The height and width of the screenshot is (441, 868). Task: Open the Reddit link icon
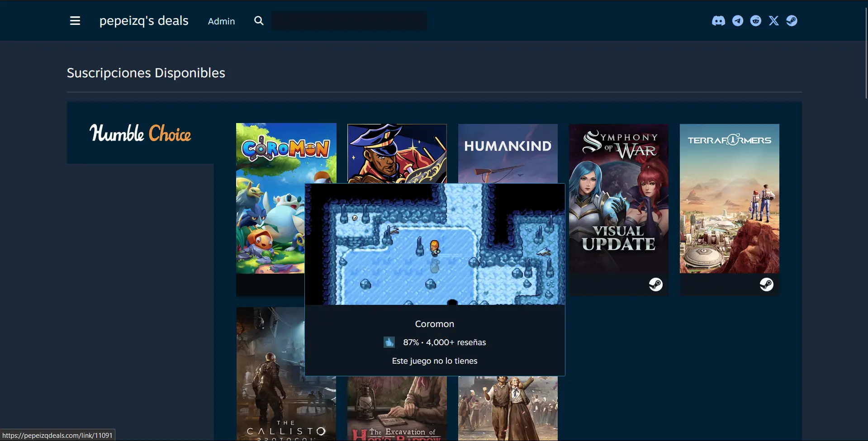(756, 21)
